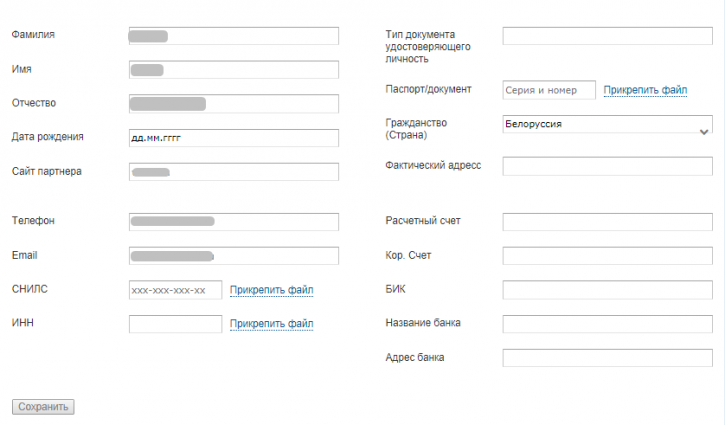The image size is (725, 425).
Task: Attach file for Паспорт/документ
Action: tap(645, 90)
